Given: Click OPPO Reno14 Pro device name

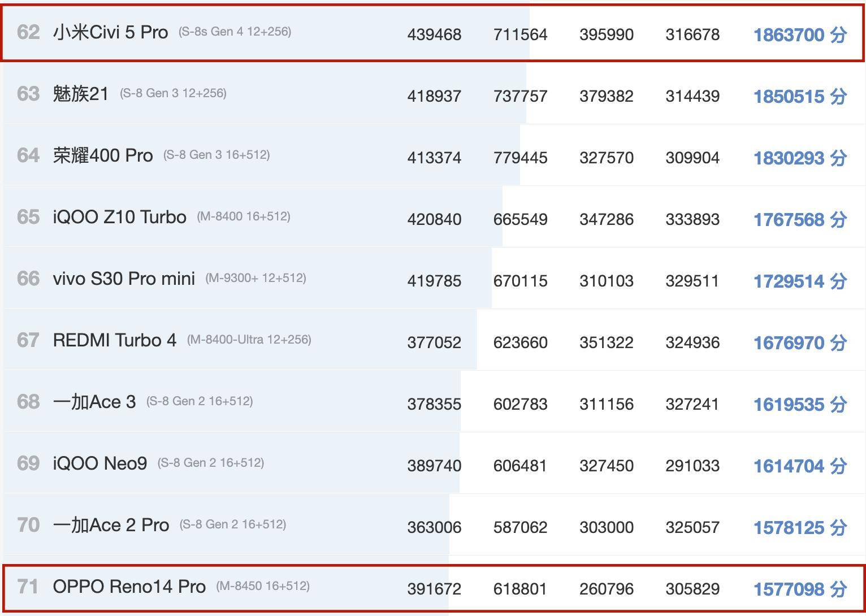Looking at the screenshot, I should click(129, 587).
